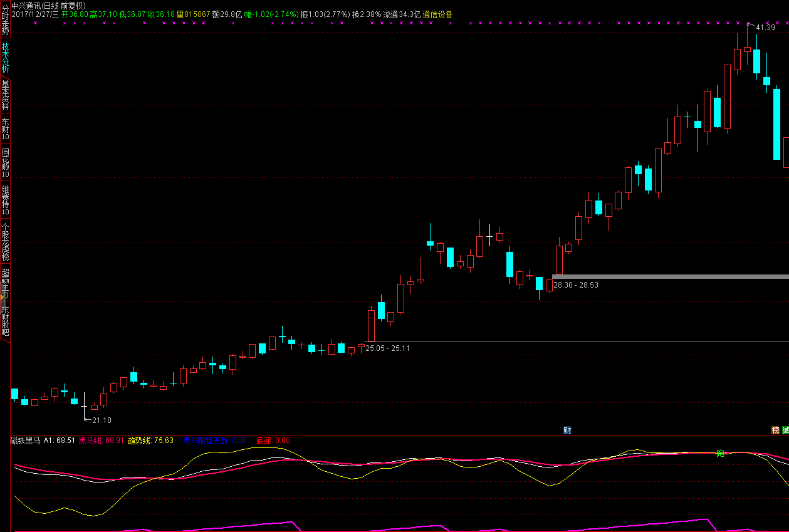Click the float value 流通34.3亿
The width and height of the screenshot is (789, 532).
coord(402,14)
